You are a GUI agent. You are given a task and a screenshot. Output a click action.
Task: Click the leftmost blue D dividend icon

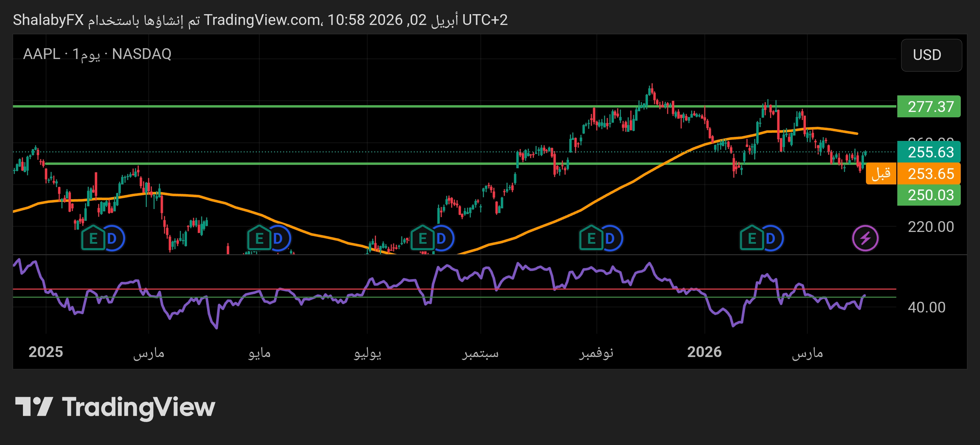coord(113,238)
